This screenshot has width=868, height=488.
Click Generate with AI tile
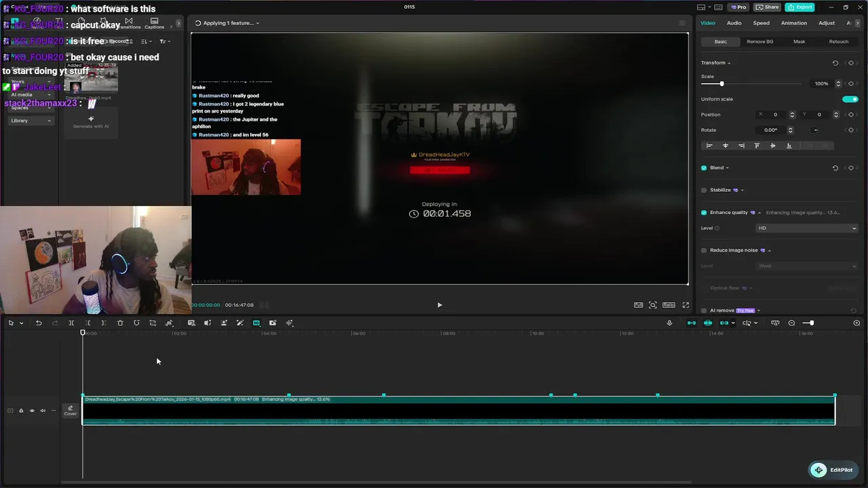pyautogui.click(x=91, y=122)
